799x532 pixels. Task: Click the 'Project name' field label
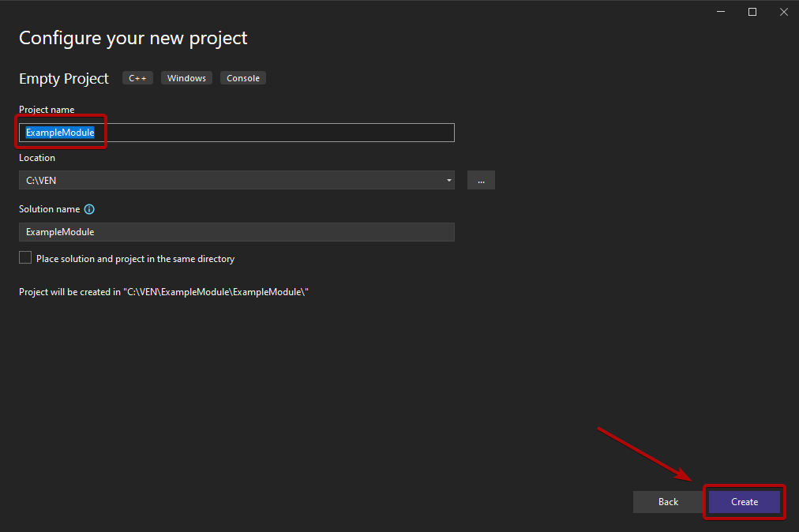point(47,110)
